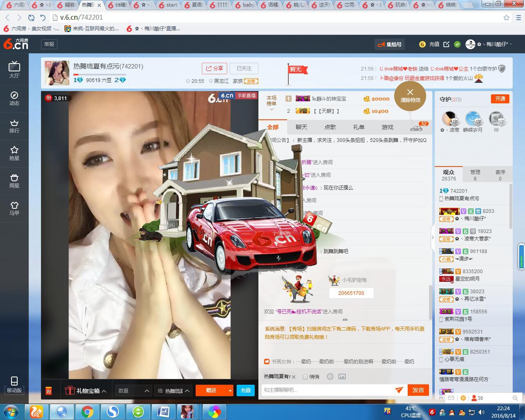The height and width of the screenshot is (420, 525).
Task: Expand the 礼物宝箱 gift box panel
Action: click(86, 390)
